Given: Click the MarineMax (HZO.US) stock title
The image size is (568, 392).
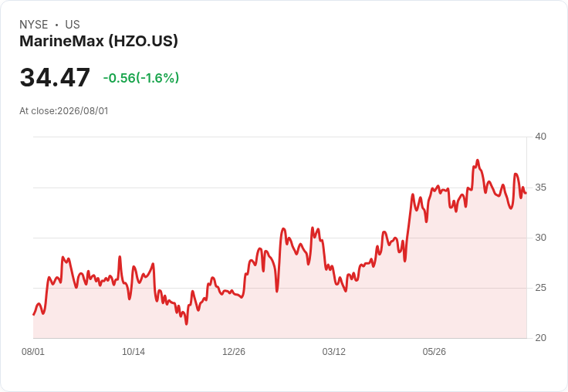Looking at the screenshot, I should pyautogui.click(x=99, y=41).
